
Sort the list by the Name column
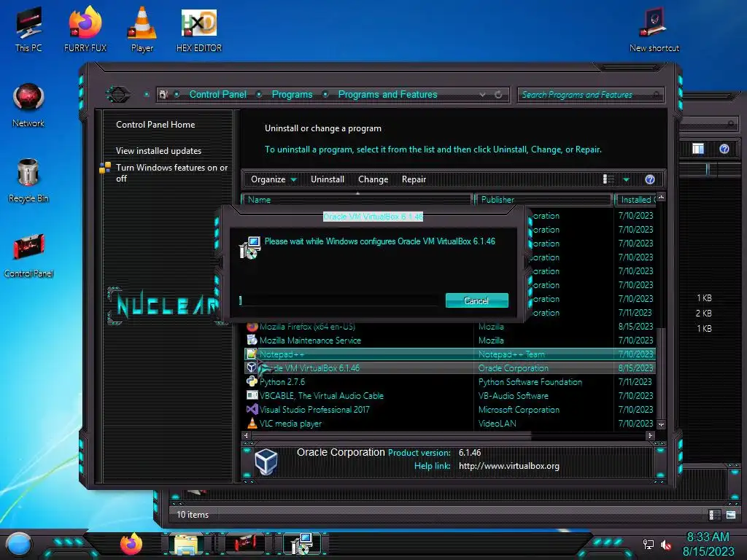[357, 200]
